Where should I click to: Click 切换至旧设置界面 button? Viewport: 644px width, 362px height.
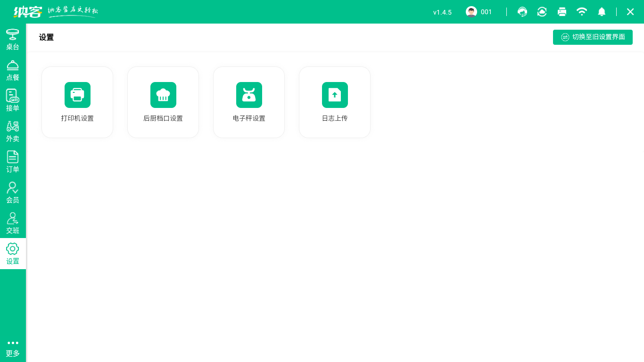coord(593,37)
